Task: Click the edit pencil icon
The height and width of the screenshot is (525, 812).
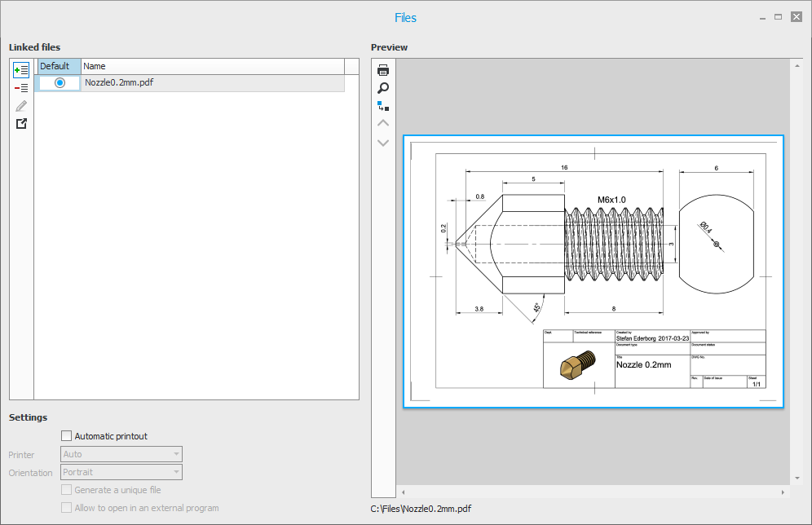Action: click(21, 106)
